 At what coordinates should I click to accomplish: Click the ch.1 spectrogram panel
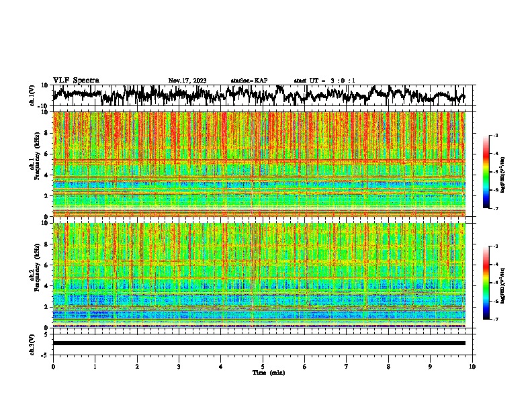click(x=259, y=164)
